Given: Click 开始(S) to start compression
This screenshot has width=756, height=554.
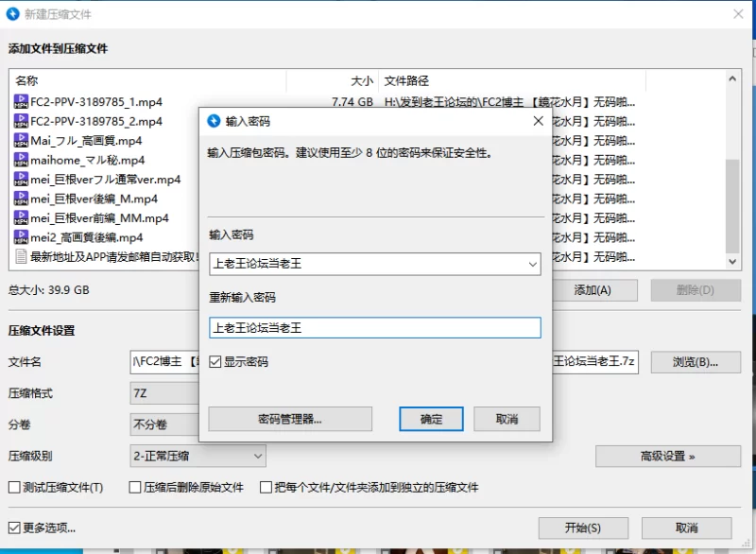Looking at the screenshot, I should [x=583, y=528].
